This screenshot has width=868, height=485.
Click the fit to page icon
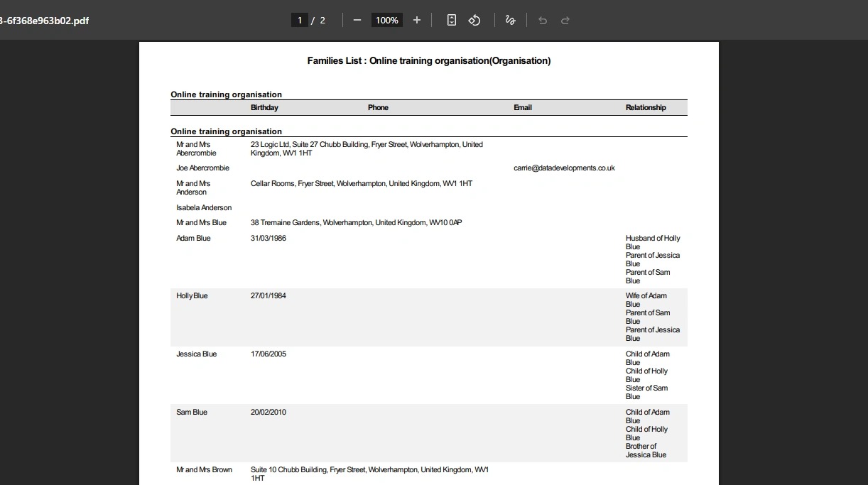[x=452, y=20]
